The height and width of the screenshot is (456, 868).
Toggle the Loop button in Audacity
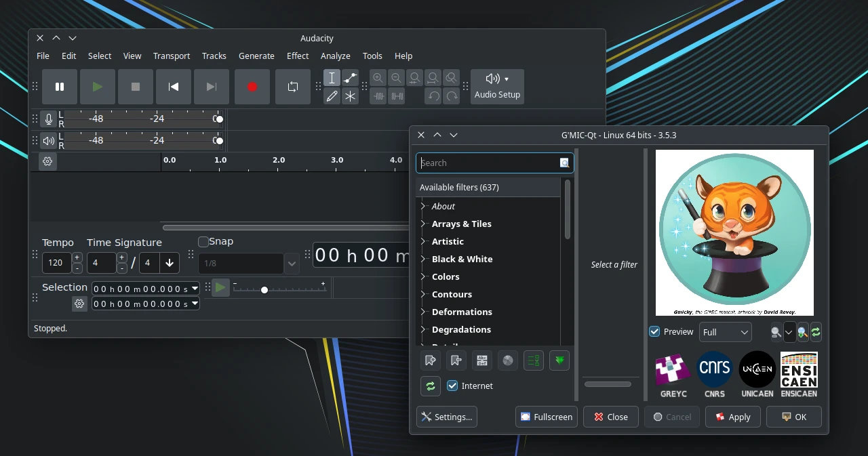tap(293, 87)
